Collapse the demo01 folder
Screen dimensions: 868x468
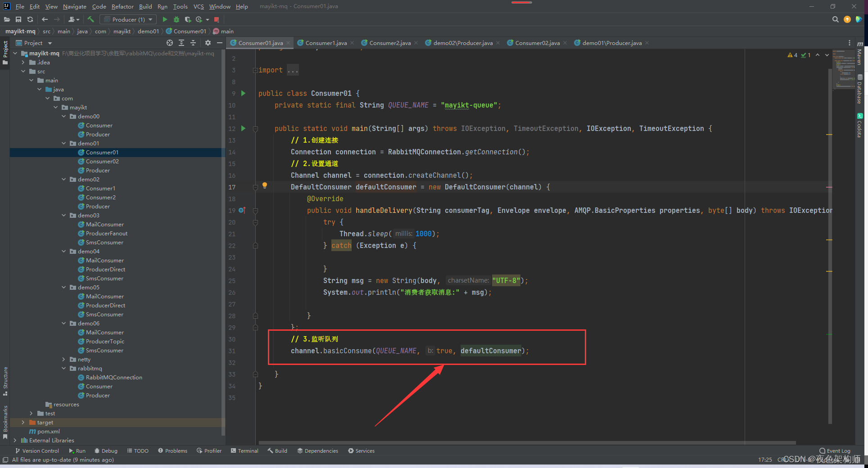click(x=64, y=143)
